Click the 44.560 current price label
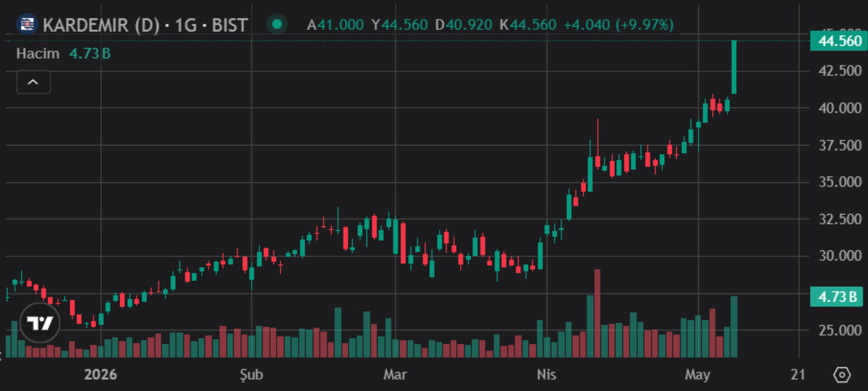Screen dimensions: 868x391 pos(838,41)
